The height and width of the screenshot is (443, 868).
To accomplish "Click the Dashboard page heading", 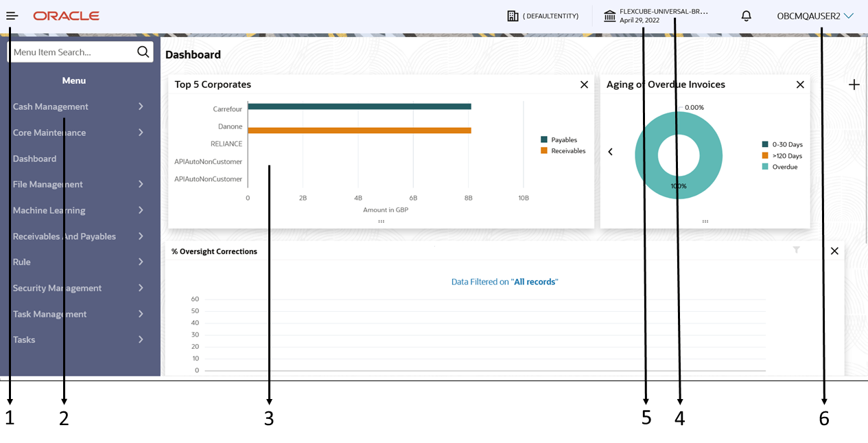I will [x=193, y=55].
